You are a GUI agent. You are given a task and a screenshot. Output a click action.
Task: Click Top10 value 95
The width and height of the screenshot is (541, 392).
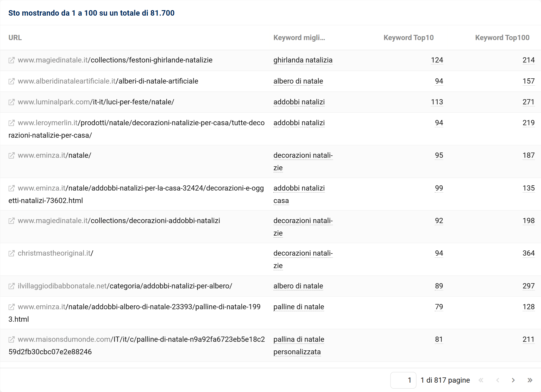(439, 155)
